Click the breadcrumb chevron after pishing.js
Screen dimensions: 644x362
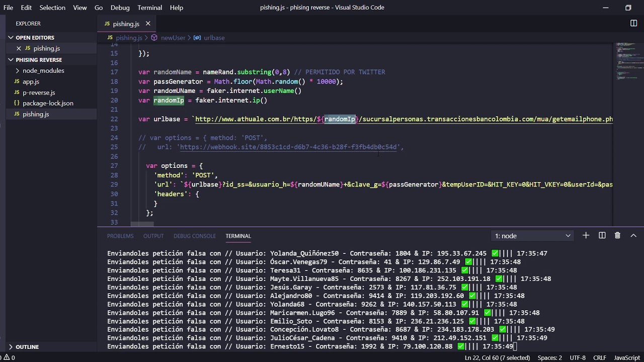(146, 38)
